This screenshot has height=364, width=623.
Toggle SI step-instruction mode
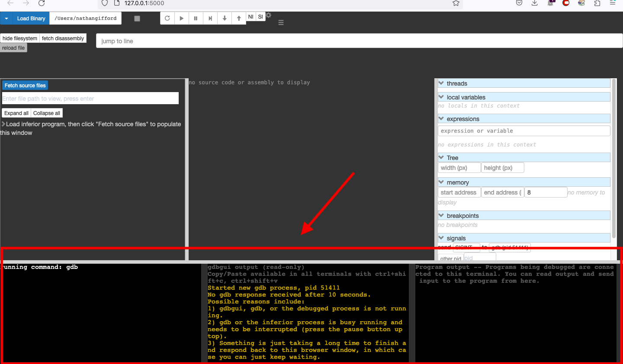point(260,16)
